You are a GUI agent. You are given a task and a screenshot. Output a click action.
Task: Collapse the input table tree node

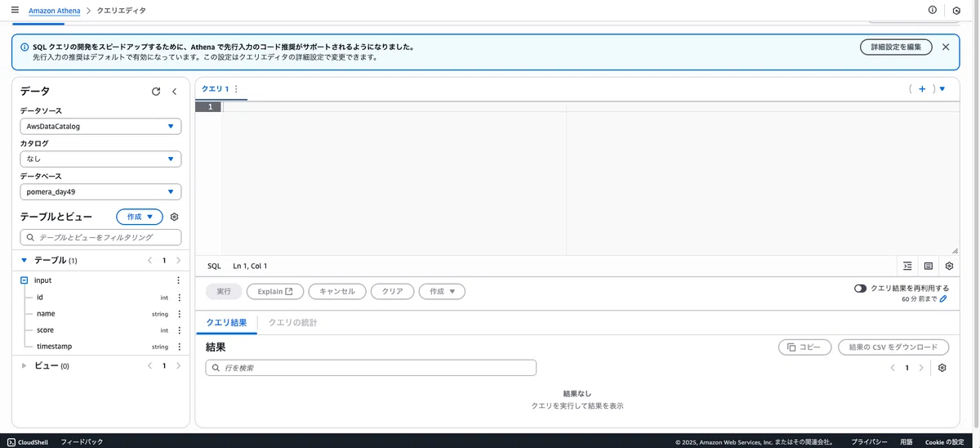pyautogui.click(x=24, y=280)
